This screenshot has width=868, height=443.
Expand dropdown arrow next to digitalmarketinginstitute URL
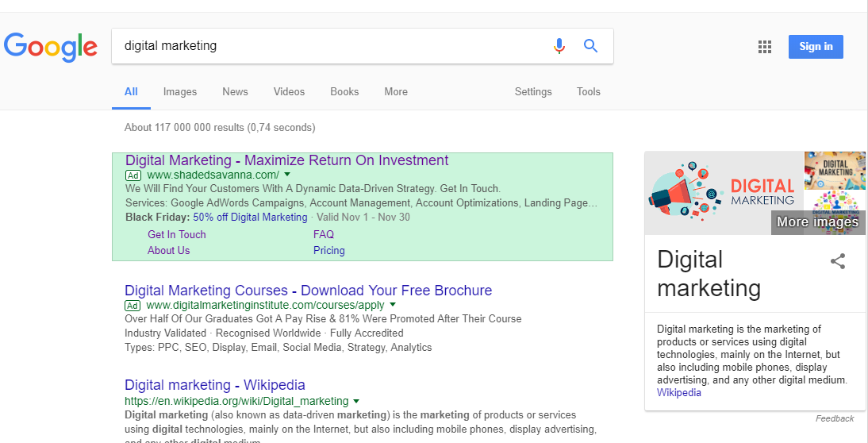coord(393,305)
